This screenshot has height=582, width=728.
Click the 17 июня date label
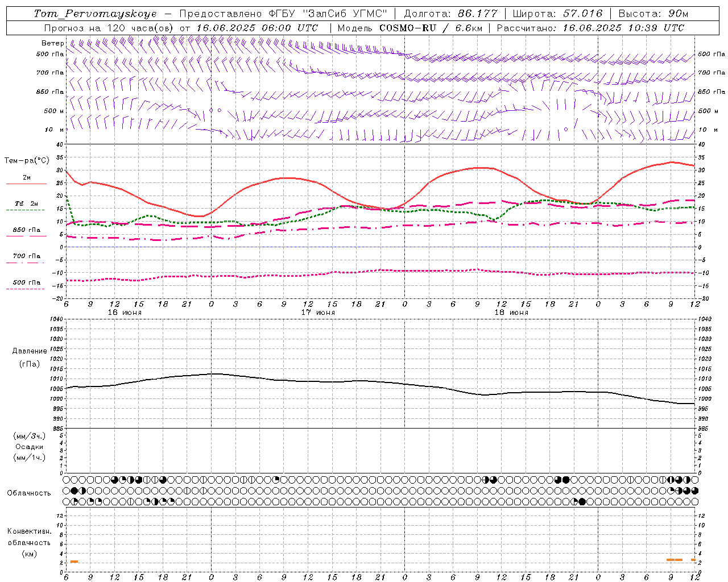(318, 313)
